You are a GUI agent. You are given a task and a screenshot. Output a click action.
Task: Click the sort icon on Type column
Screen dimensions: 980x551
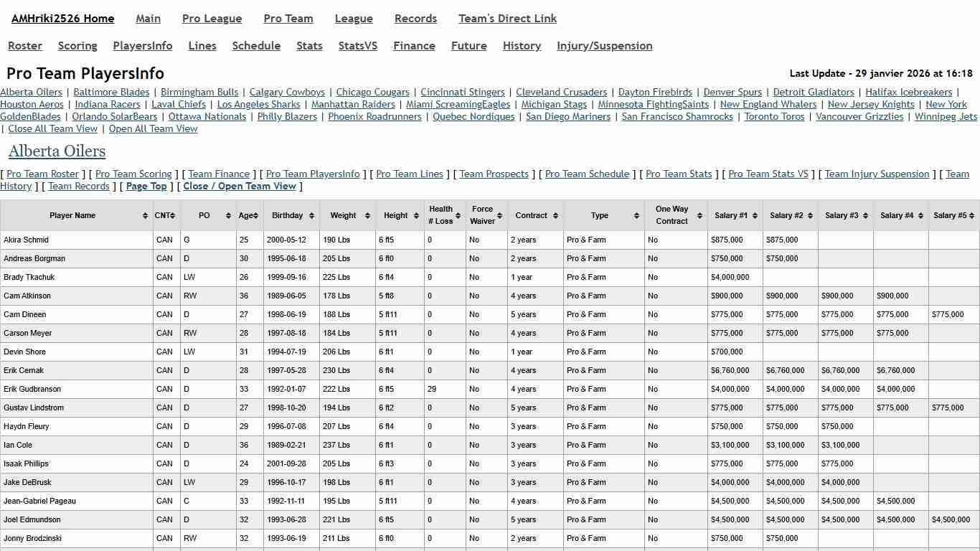[x=636, y=215]
